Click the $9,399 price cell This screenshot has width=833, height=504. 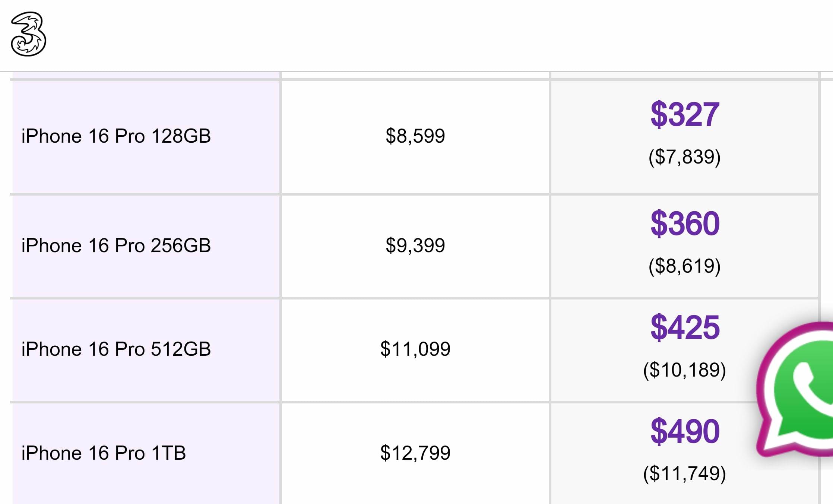[x=415, y=245]
